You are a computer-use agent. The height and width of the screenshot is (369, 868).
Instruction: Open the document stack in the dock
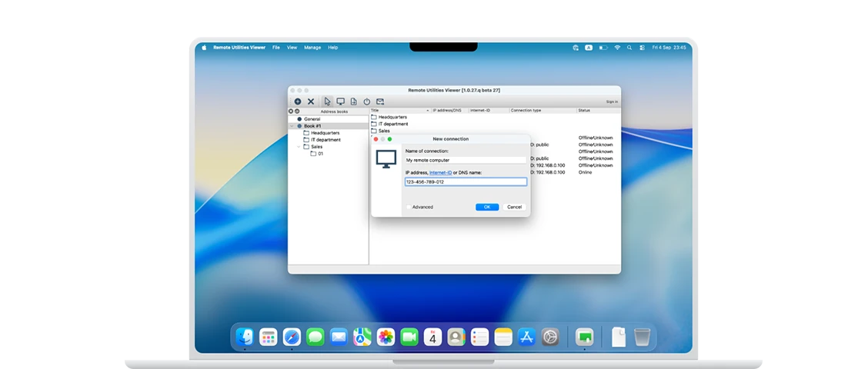619,337
